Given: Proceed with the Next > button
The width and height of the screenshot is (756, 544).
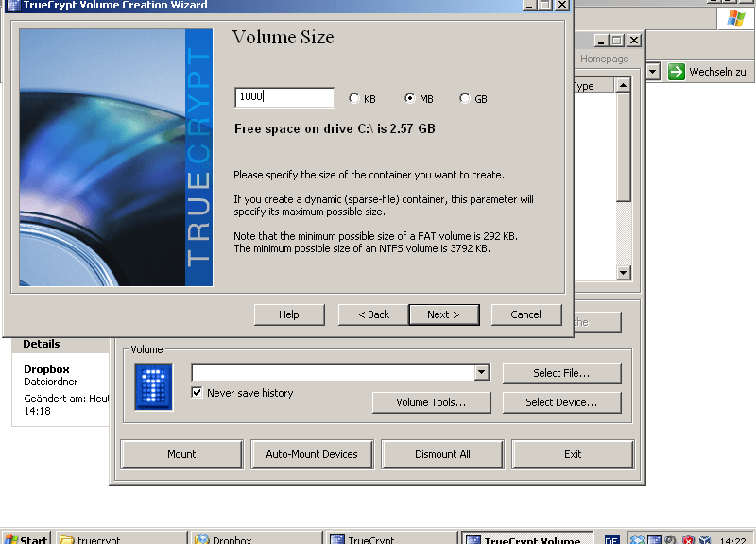Looking at the screenshot, I should (x=443, y=314).
